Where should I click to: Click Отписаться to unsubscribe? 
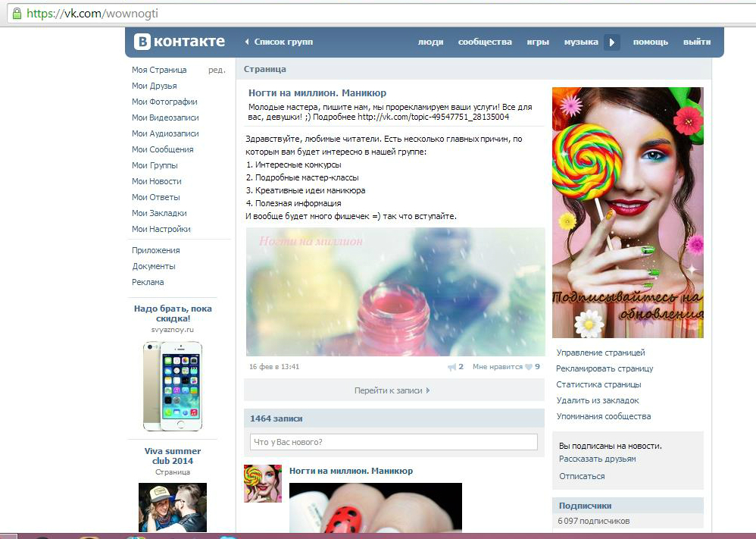coord(582,476)
